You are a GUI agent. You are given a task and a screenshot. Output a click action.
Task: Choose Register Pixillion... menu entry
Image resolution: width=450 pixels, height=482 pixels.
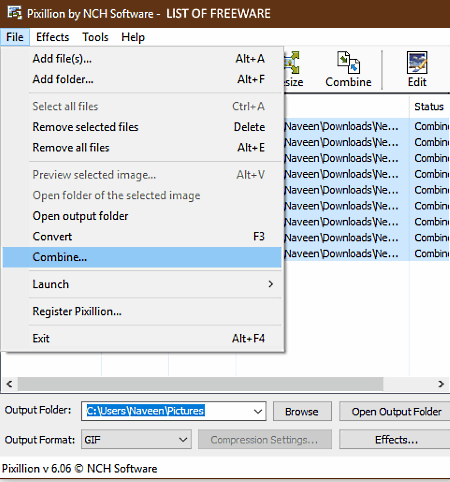tap(142, 312)
